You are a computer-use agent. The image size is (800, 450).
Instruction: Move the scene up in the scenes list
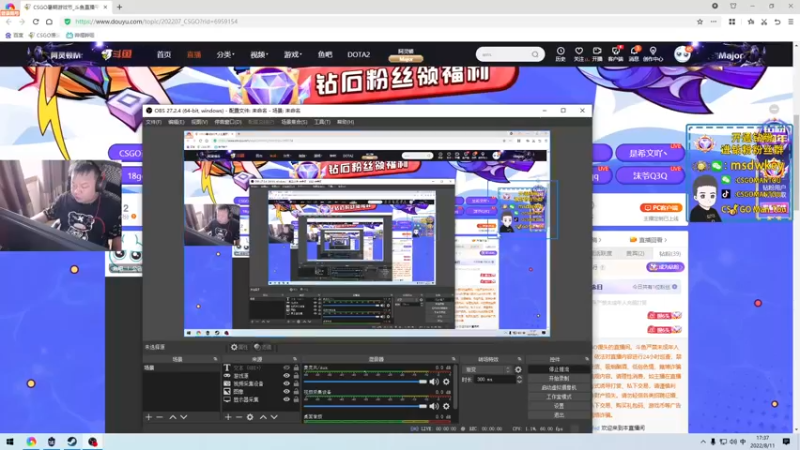tap(173, 417)
